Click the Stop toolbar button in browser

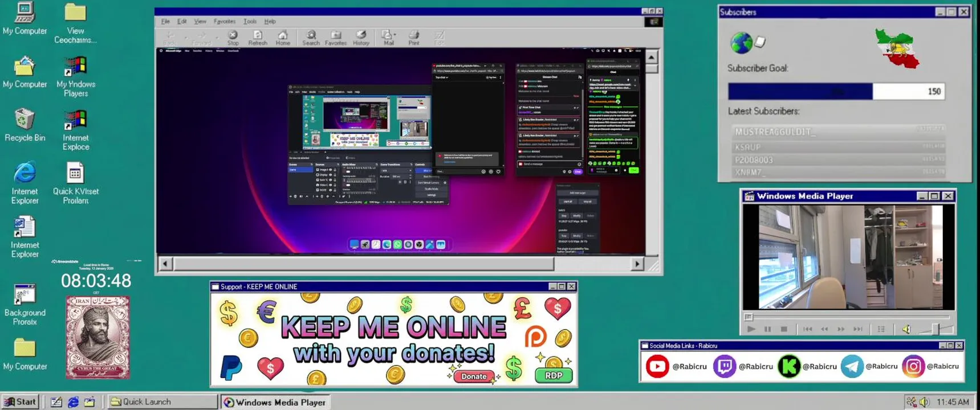pyautogui.click(x=233, y=38)
